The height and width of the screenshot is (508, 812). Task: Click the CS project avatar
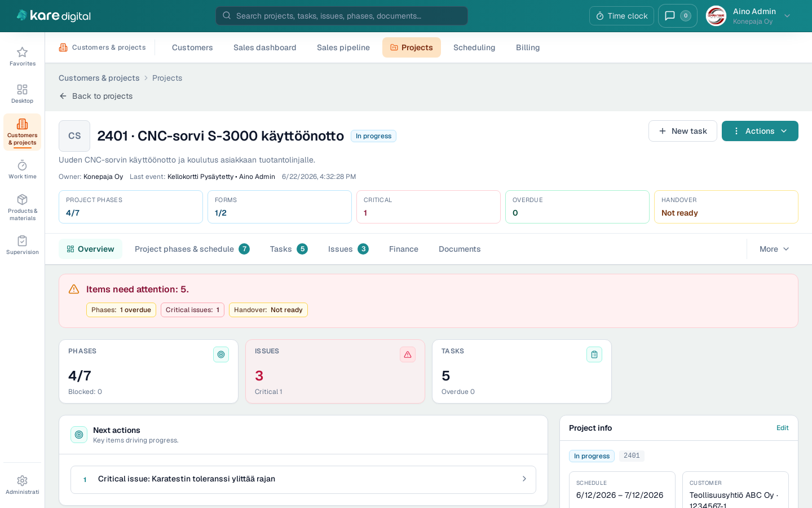[x=74, y=136]
